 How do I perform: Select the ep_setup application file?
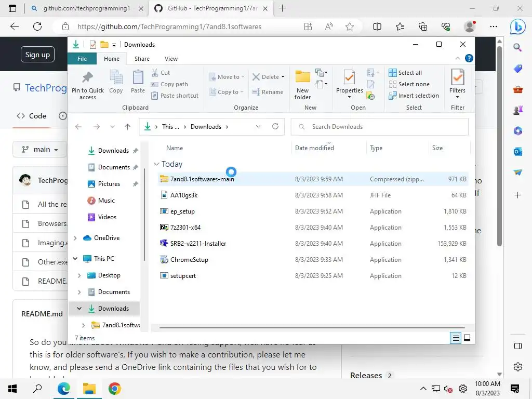[313, 211]
